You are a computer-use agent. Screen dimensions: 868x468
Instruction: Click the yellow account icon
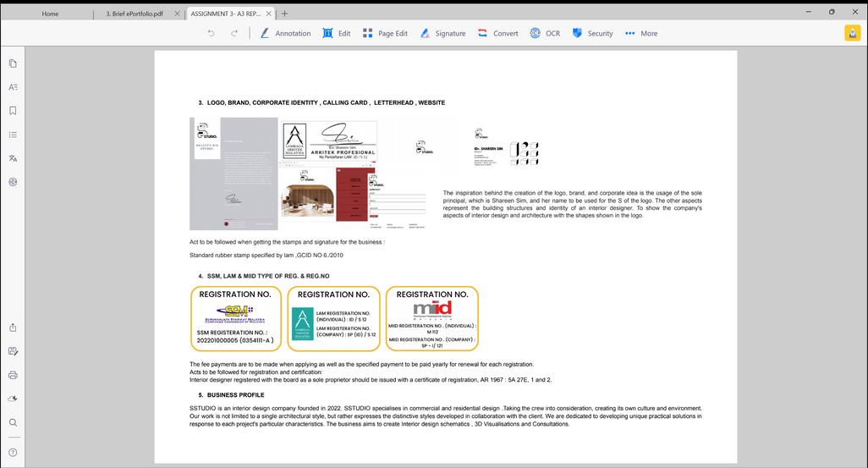[x=853, y=33]
